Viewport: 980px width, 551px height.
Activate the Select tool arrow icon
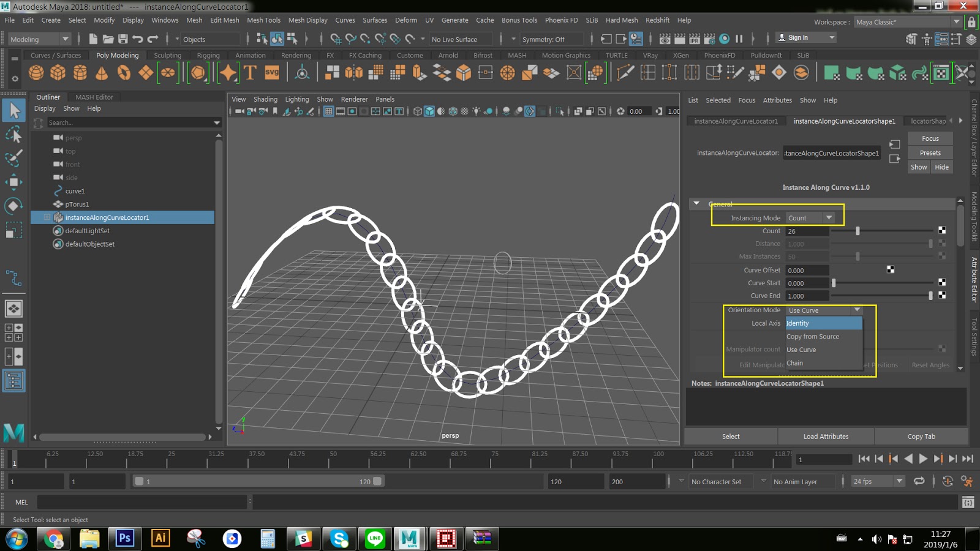(13, 110)
